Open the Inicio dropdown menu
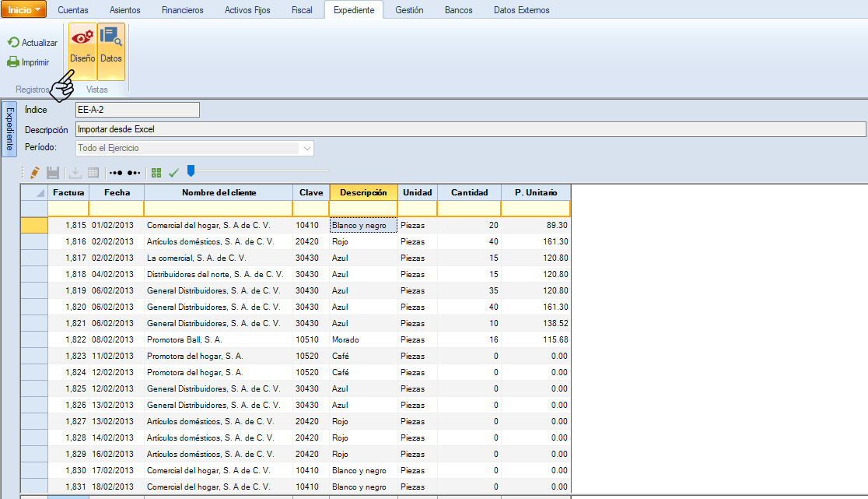This screenshot has height=499, width=868. 23,10
